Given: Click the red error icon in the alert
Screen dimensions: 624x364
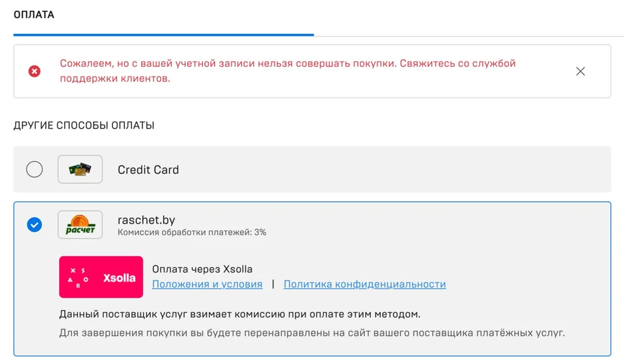Looking at the screenshot, I should click(35, 71).
